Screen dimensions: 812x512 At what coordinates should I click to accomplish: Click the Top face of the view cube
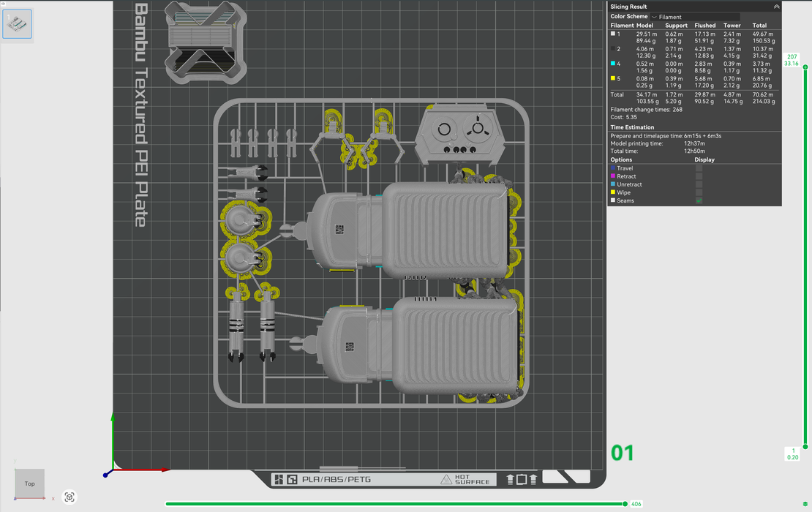(x=30, y=483)
